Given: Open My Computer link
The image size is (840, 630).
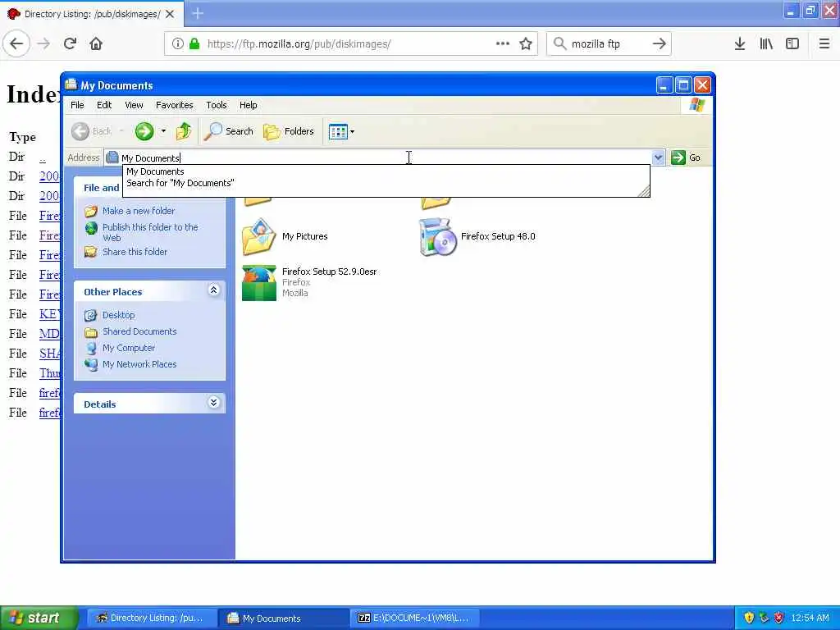Looking at the screenshot, I should [129, 348].
